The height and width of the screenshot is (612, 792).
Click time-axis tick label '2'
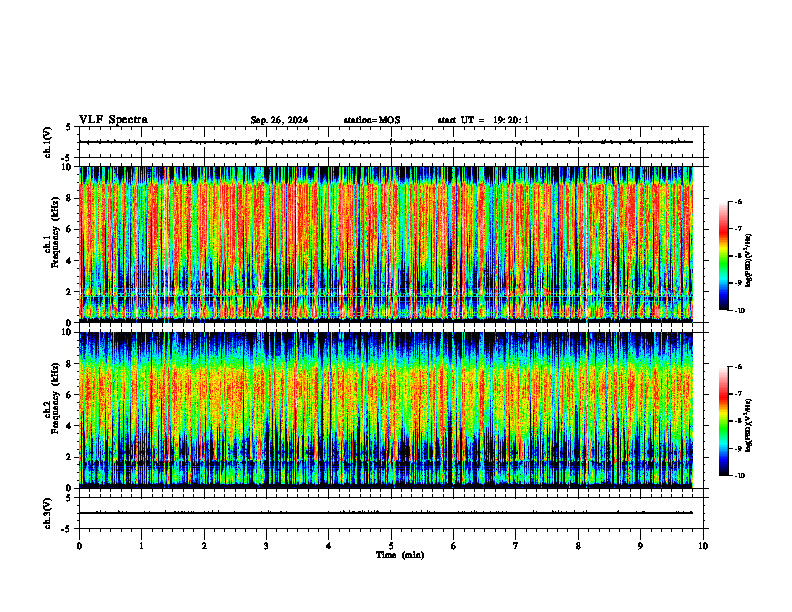point(204,546)
